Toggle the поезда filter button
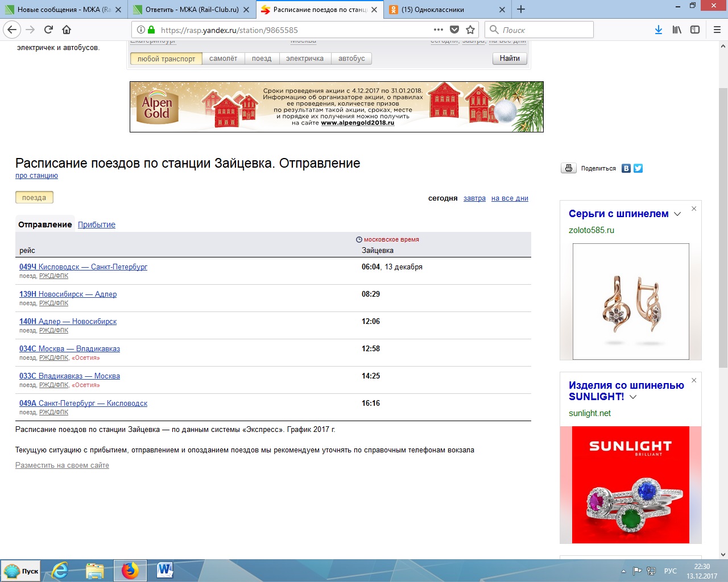Viewport: 728px width, 582px height. [x=34, y=198]
